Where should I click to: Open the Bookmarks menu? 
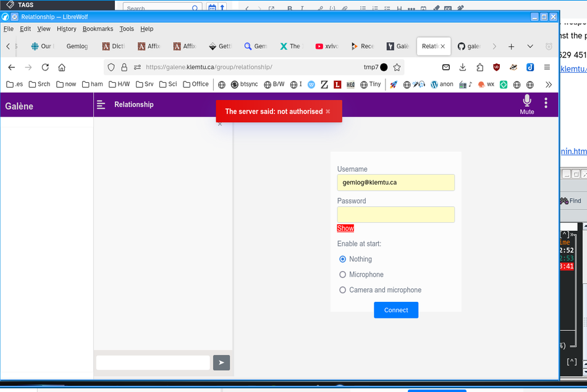98,29
